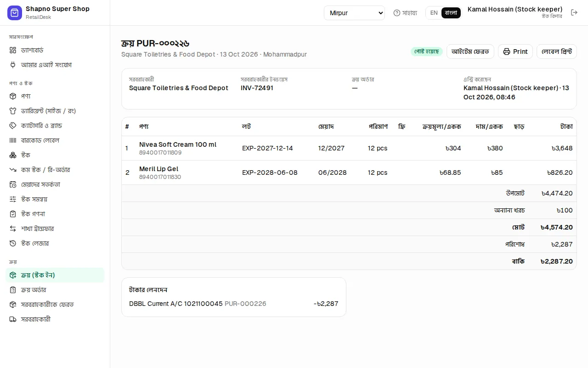Click the Kamal Hossain (Stock keeper) header name
Viewport: 588px width, 368px height.
point(515,9)
